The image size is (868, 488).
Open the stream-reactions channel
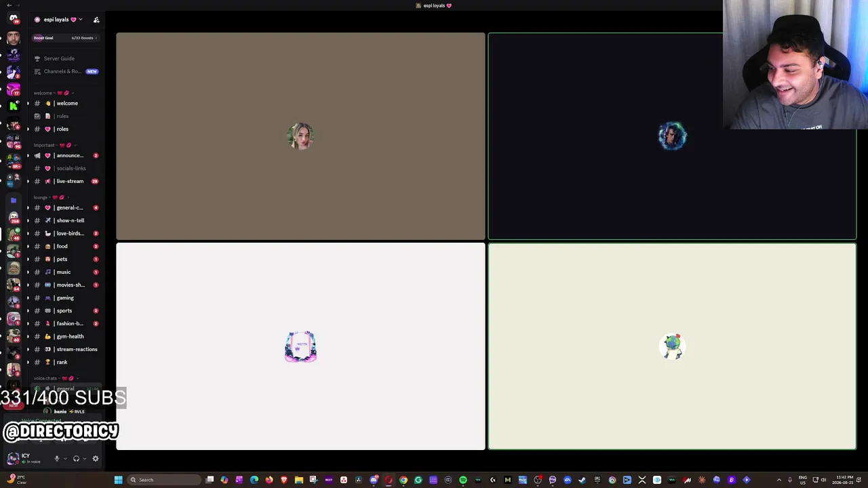[x=65, y=349]
